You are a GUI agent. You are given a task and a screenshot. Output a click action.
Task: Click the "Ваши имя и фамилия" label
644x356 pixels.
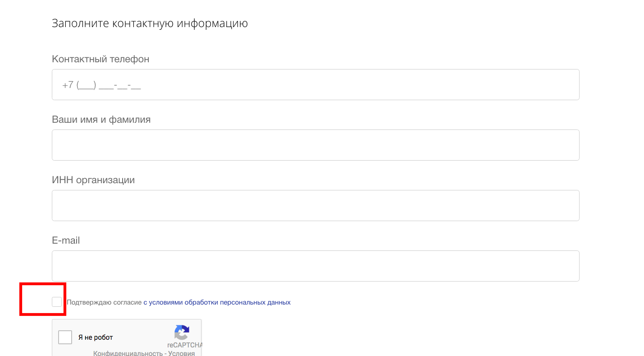pyautogui.click(x=101, y=120)
